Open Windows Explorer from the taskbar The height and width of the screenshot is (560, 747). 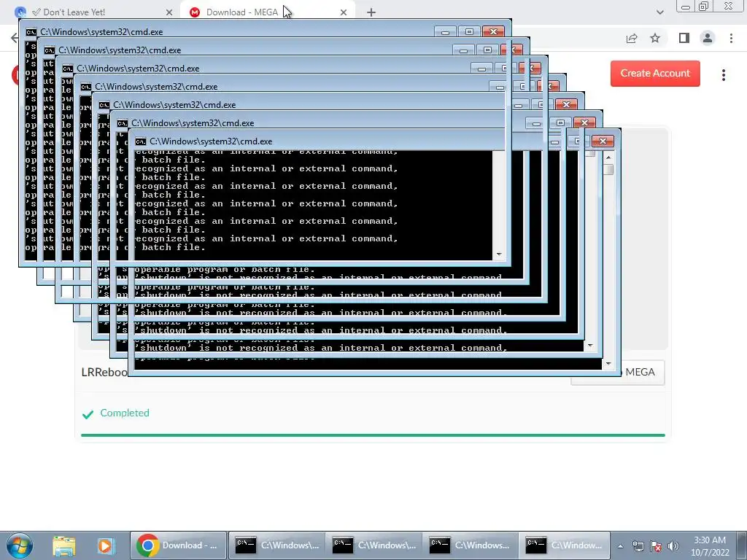[64, 545]
